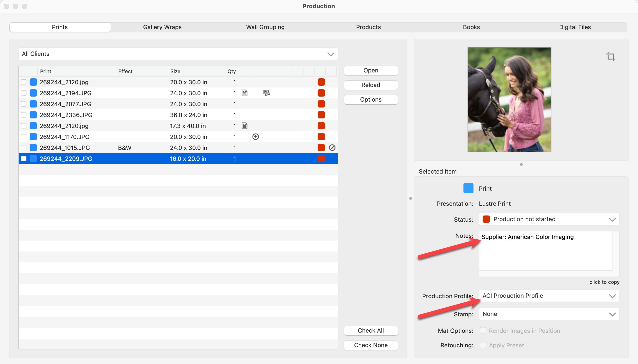This screenshot has width=638, height=364.
Task: Expand the Status dropdown showing Production not started
Action: [549, 219]
